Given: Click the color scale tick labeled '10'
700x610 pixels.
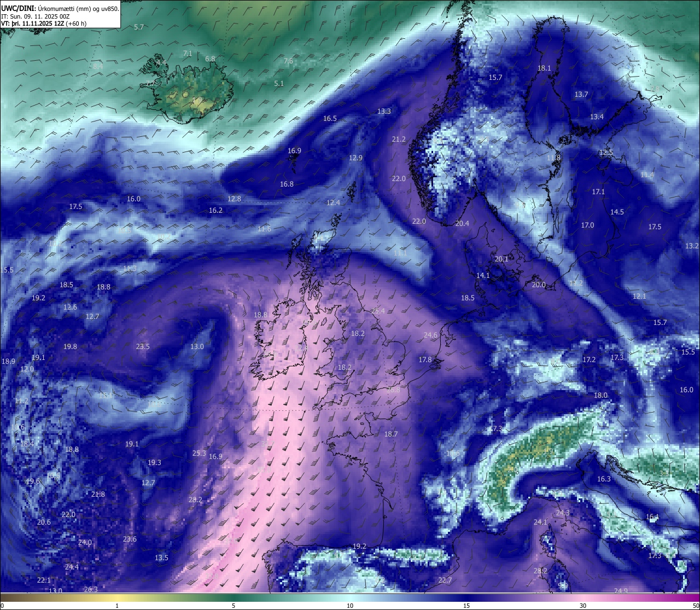Looking at the screenshot, I should [x=350, y=606].
